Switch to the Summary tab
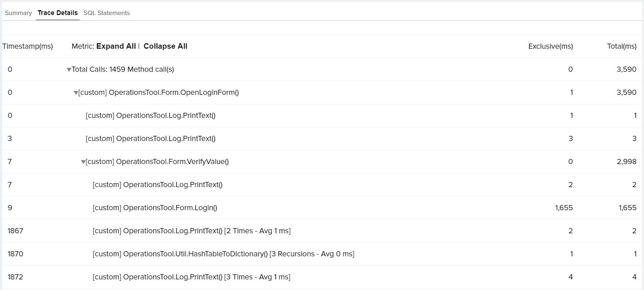 (18, 13)
